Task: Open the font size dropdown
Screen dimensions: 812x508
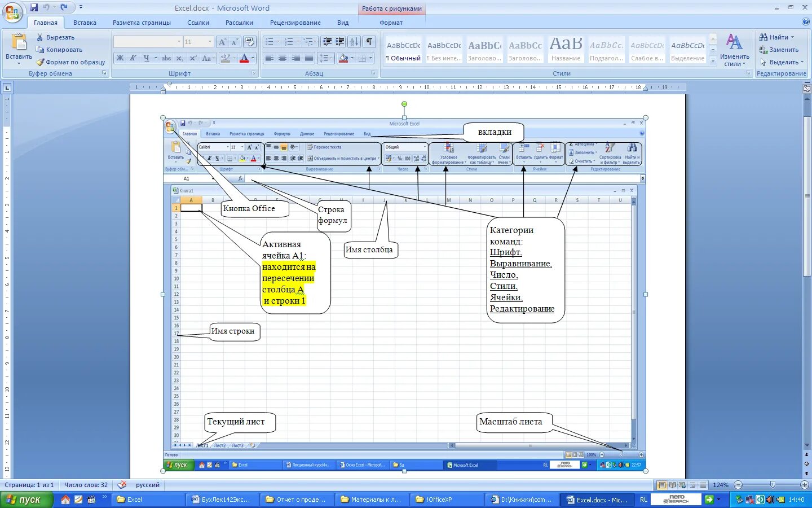Action: (x=210, y=42)
